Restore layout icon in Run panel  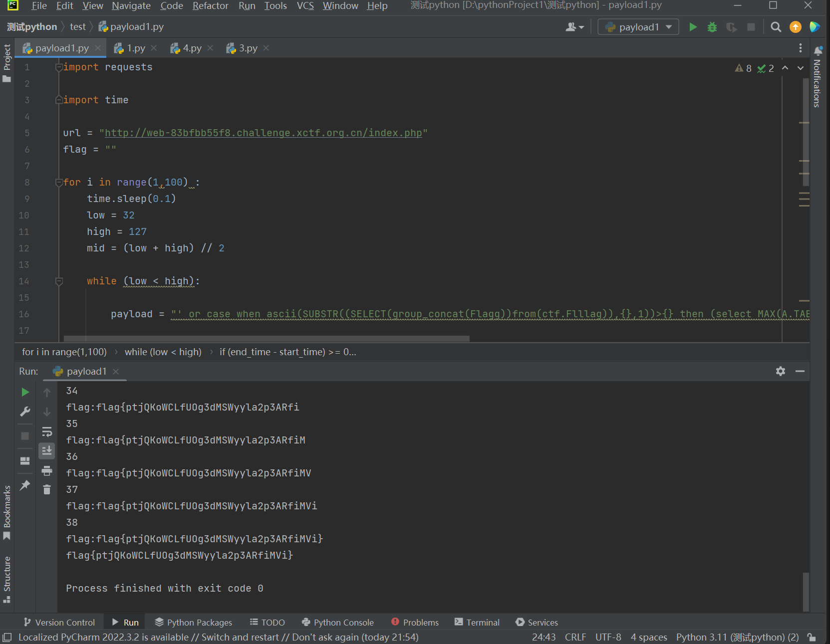pyautogui.click(x=25, y=461)
